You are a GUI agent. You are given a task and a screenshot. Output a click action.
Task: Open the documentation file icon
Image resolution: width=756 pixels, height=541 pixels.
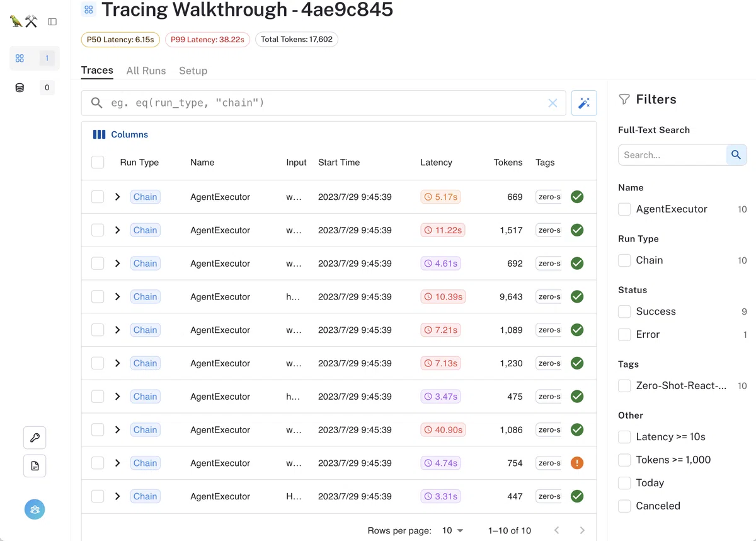click(x=35, y=466)
